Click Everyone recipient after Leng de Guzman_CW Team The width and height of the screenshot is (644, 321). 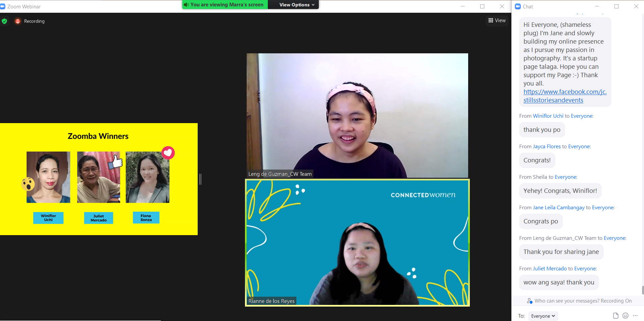click(615, 238)
